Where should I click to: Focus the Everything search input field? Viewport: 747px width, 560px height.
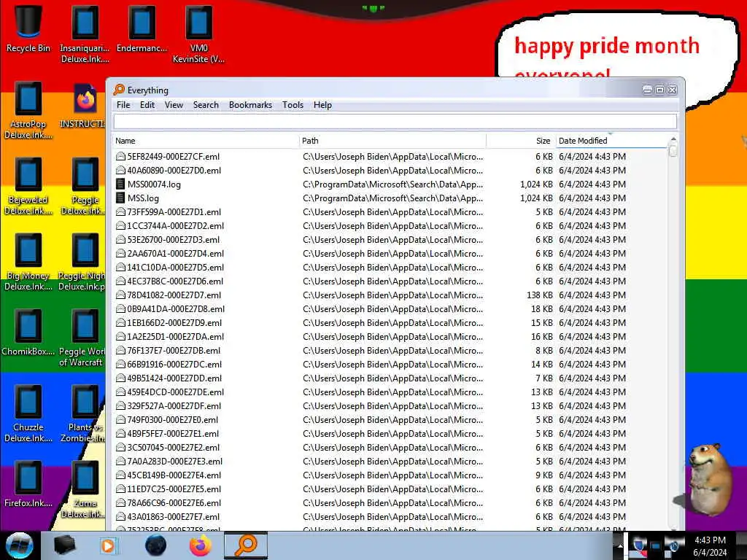(395, 122)
